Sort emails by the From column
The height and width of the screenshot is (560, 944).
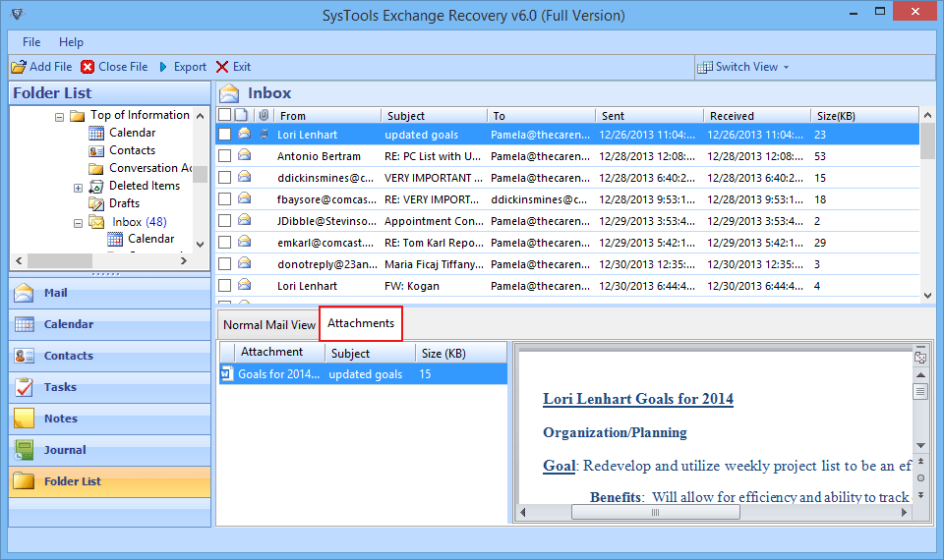pyautogui.click(x=327, y=116)
